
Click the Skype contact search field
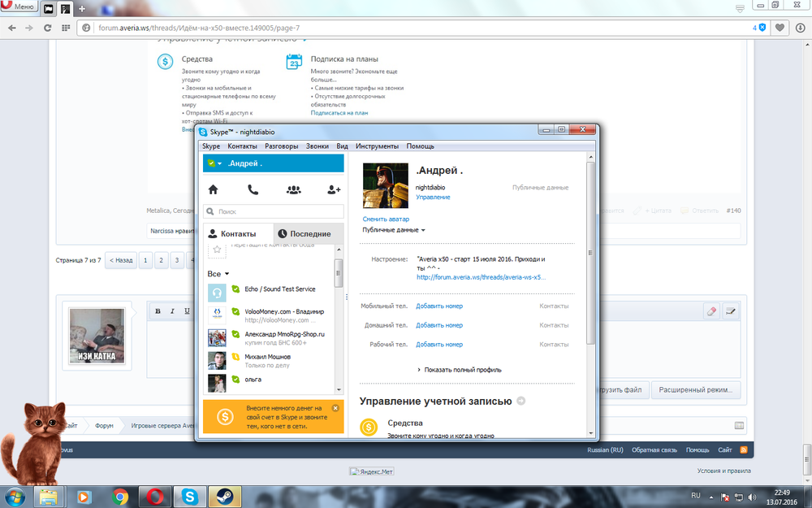coord(274,211)
